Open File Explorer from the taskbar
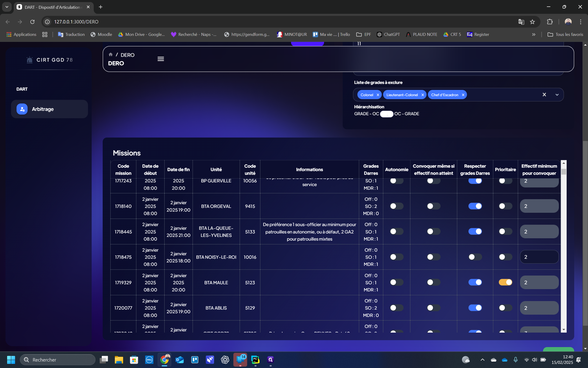The width and height of the screenshot is (588, 368). (x=119, y=360)
